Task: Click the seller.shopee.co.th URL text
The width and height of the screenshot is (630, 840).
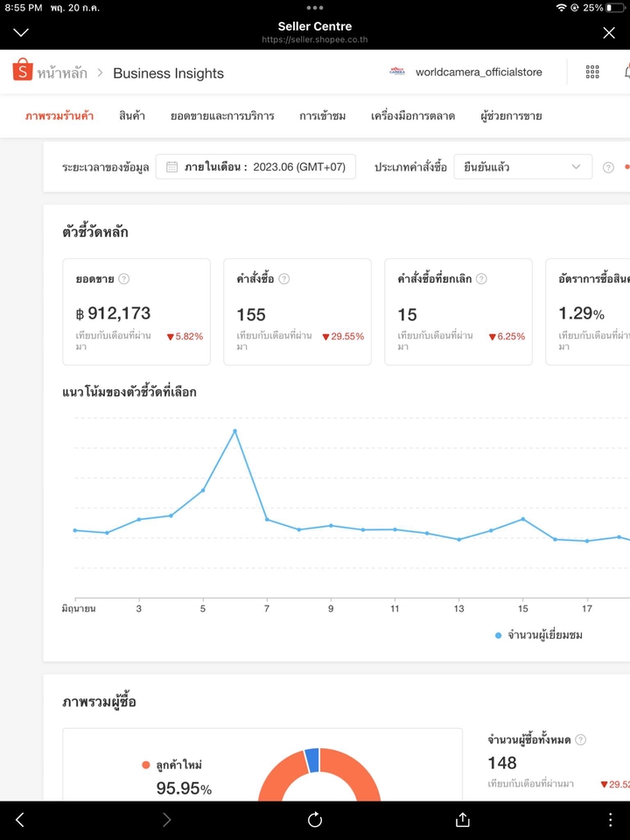Action: [314, 39]
